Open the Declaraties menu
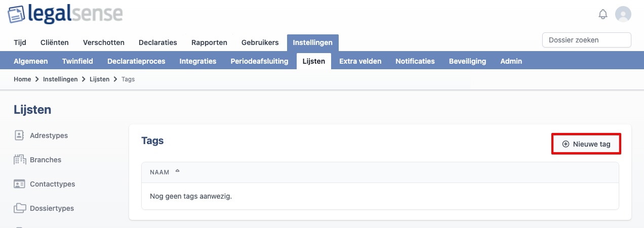This screenshot has width=644, height=228. 158,42
